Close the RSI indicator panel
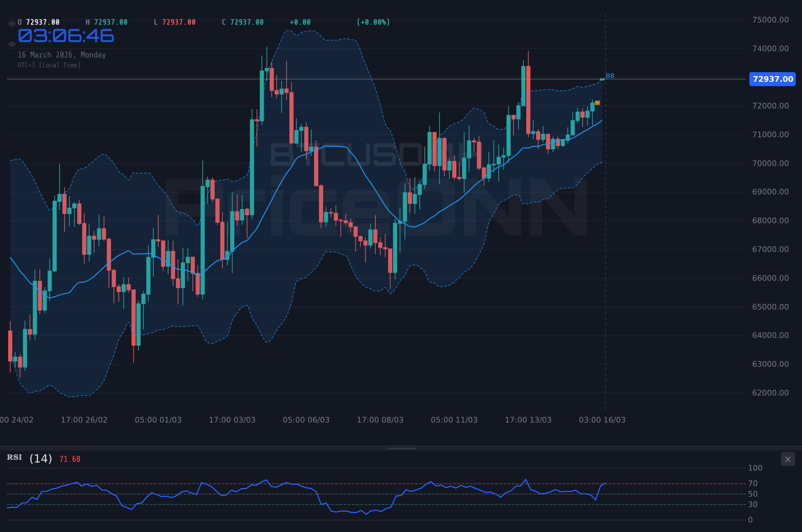This screenshot has width=802, height=532. [788, 459]
